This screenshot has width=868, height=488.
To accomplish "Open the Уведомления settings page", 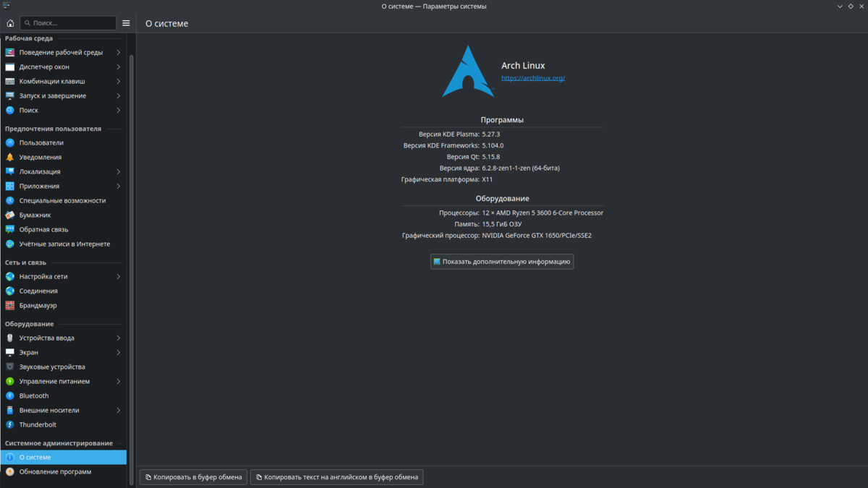I will [64, 157].
